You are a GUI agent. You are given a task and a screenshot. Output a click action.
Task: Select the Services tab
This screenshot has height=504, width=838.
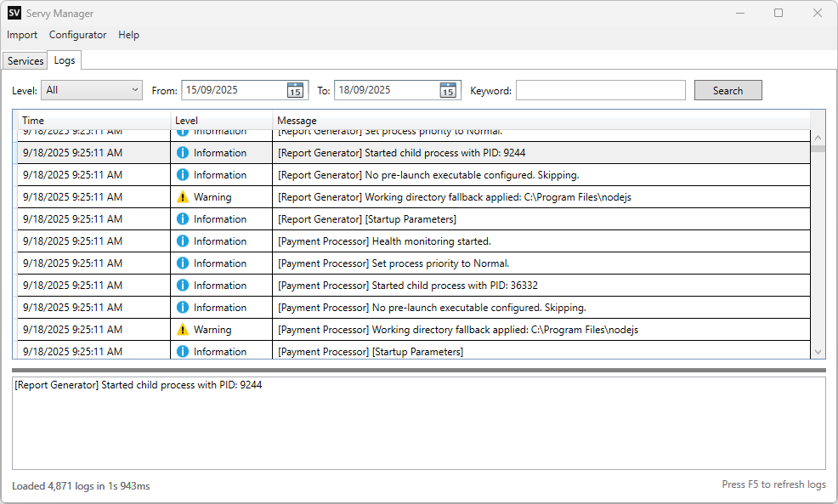(24, 60)
